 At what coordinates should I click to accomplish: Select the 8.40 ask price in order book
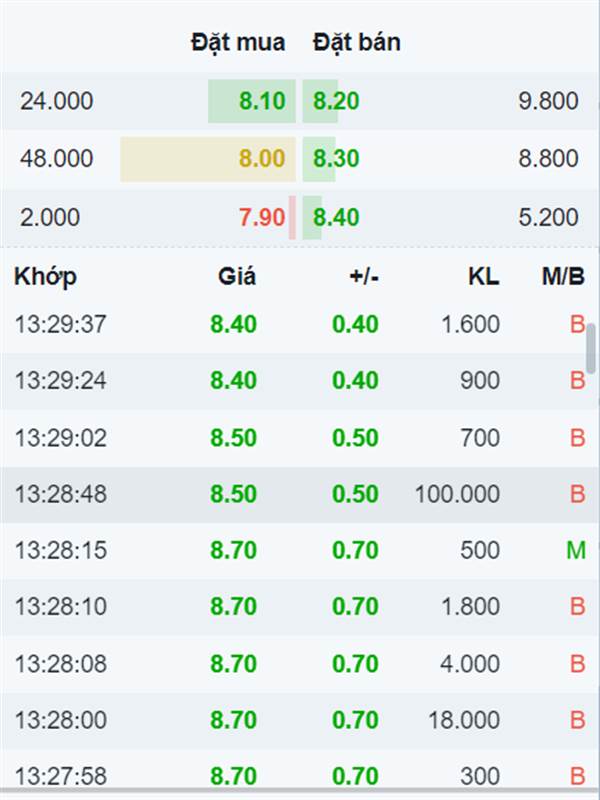coord(336,218)
